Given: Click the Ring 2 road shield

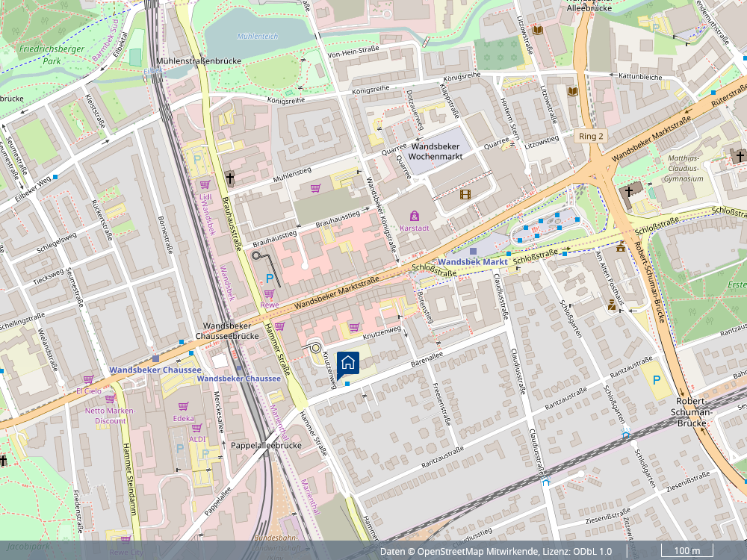Looking at the screenshot, I should coord(589,136).
